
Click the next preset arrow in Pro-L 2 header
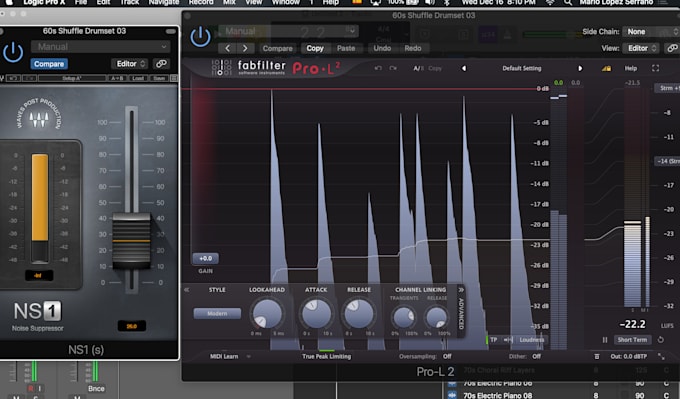245,48
